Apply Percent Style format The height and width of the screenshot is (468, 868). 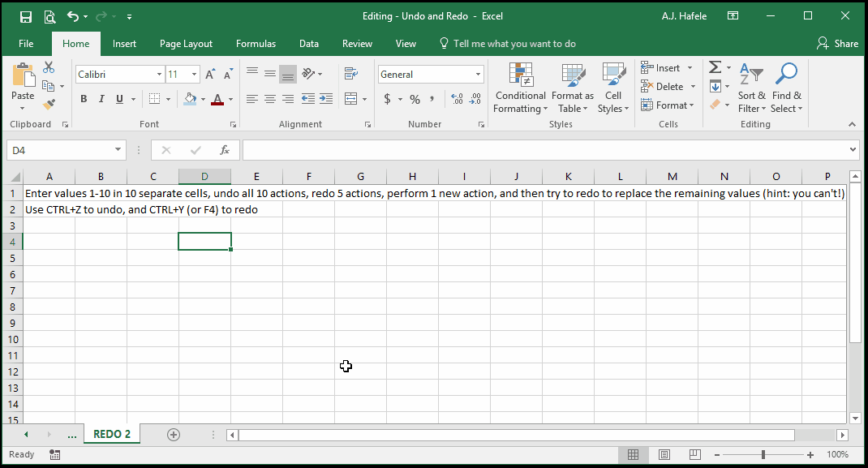click(x=415, y=99)
